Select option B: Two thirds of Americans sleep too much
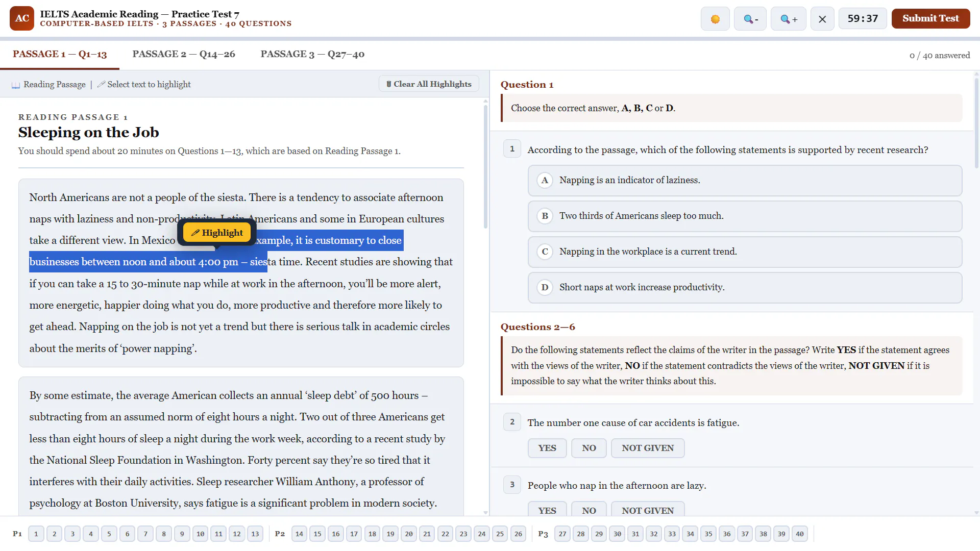Screen dimensions: 980x551 click(745, 216)
